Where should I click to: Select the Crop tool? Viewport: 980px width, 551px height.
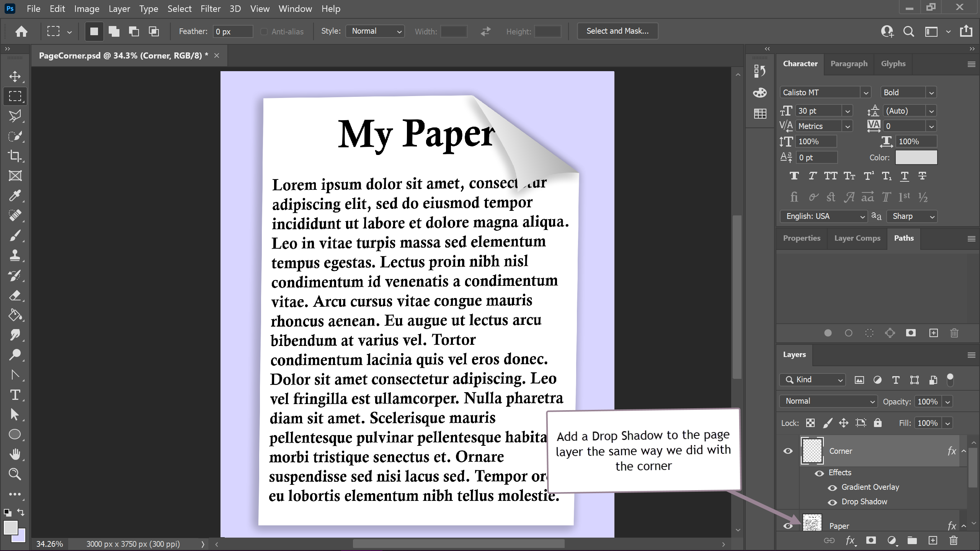tap(15, 156)
